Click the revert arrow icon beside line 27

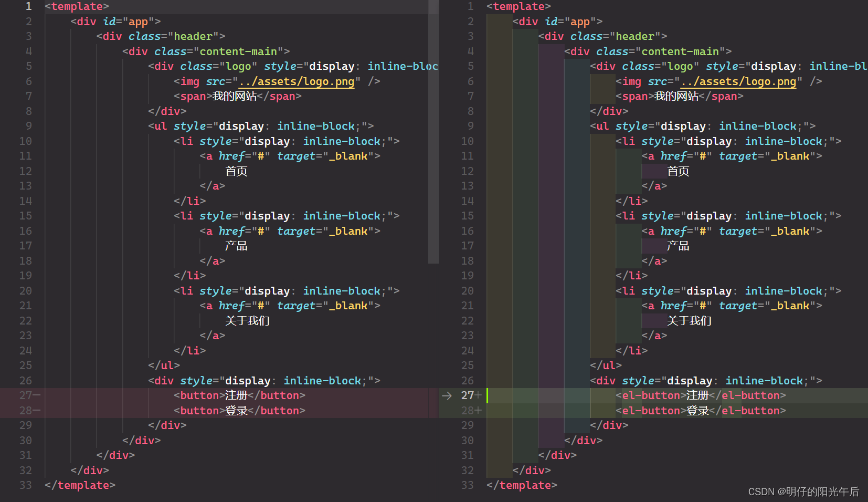(447, 395)
